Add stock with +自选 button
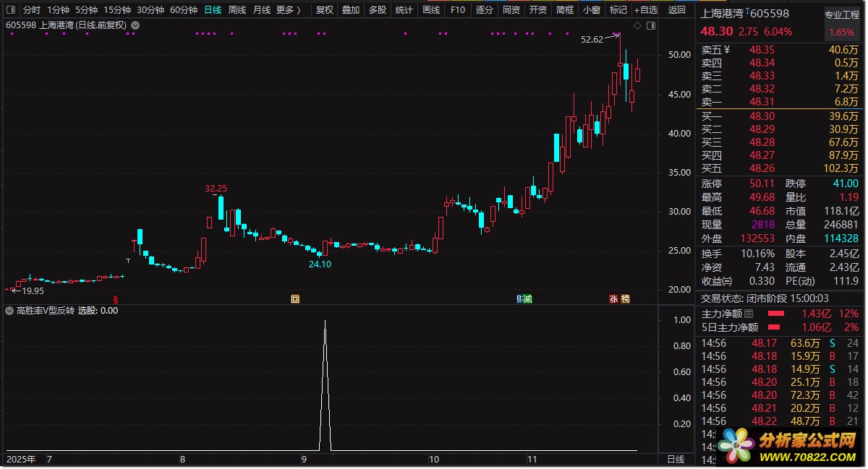The image size is (868, 469). (x=646, y=10)
